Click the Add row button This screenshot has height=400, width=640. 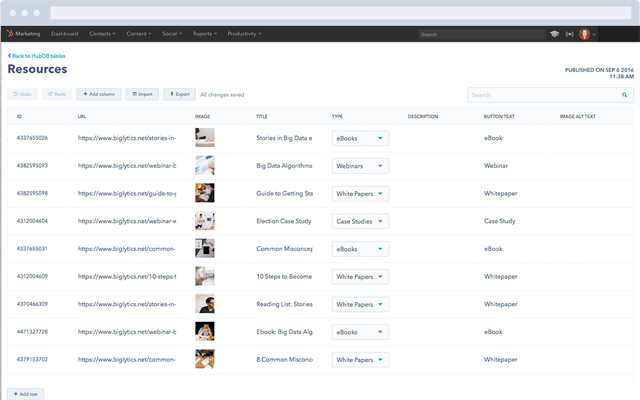[x=25, y=394]
